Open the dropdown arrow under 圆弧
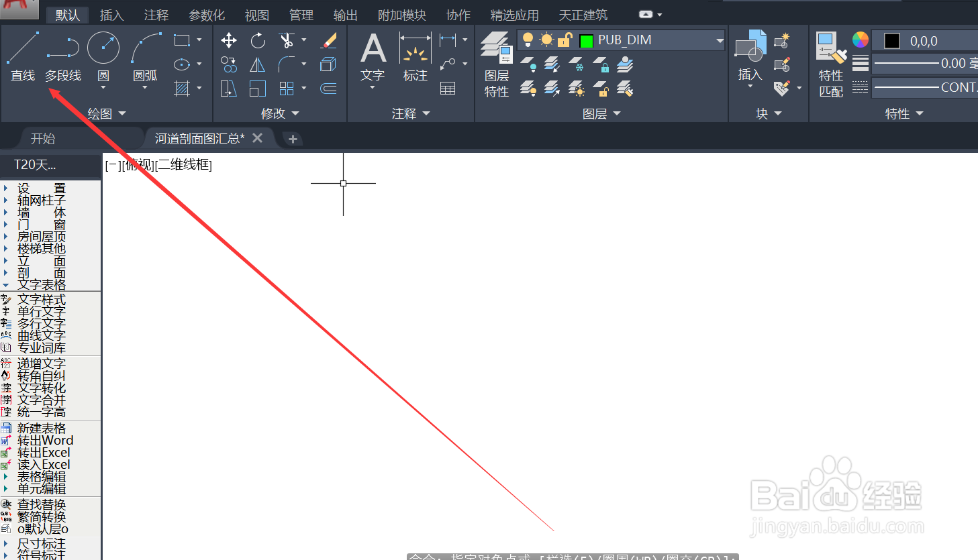 (x=145, y=88)
